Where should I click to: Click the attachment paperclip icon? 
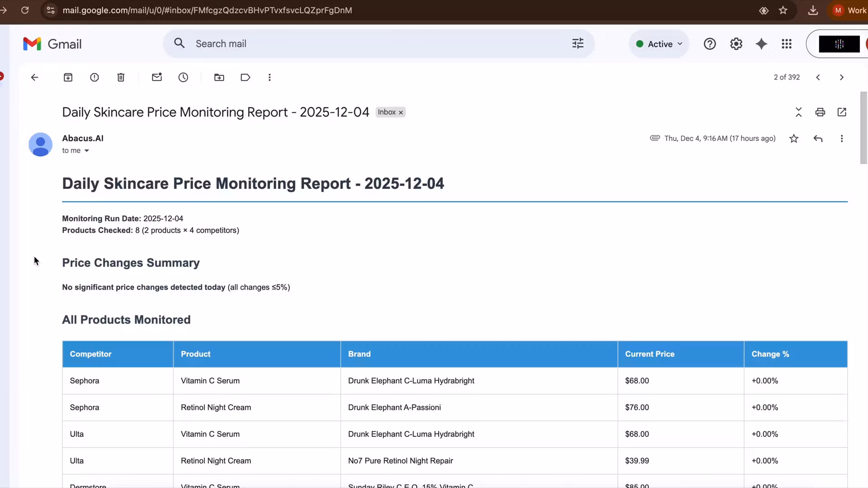tap(655, 138)
